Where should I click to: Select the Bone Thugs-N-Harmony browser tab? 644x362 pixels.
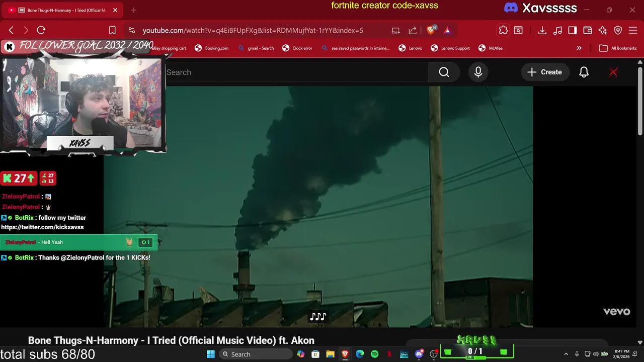[63, 10]
